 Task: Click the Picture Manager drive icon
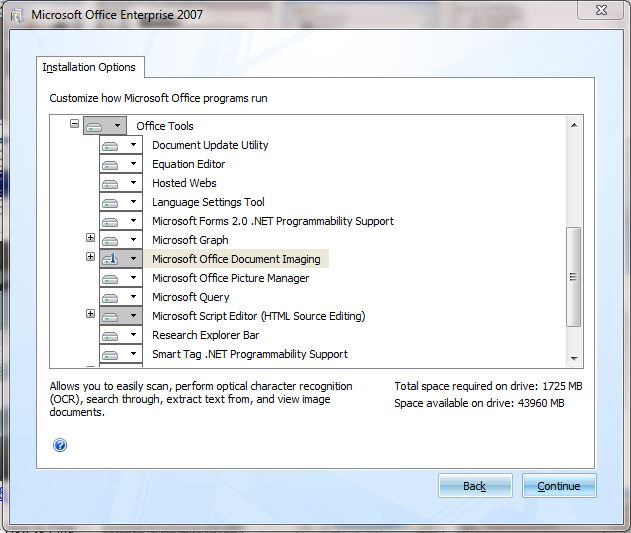coord(110,279)
